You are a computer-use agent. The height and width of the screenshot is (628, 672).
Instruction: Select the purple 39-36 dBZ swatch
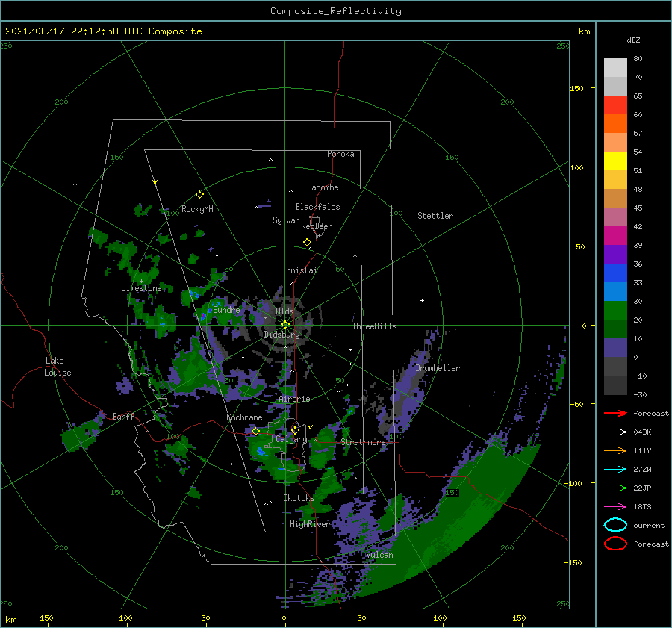coord(615,254)
